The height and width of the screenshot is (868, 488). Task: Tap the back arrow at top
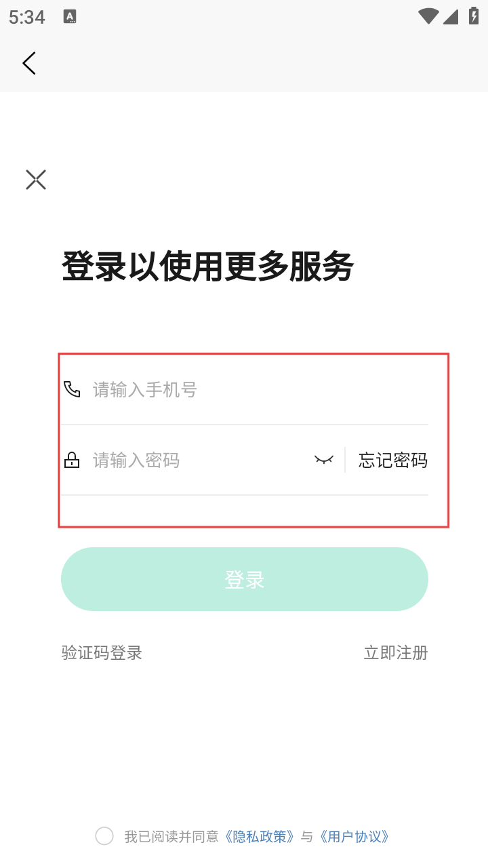tap(29, 63)
